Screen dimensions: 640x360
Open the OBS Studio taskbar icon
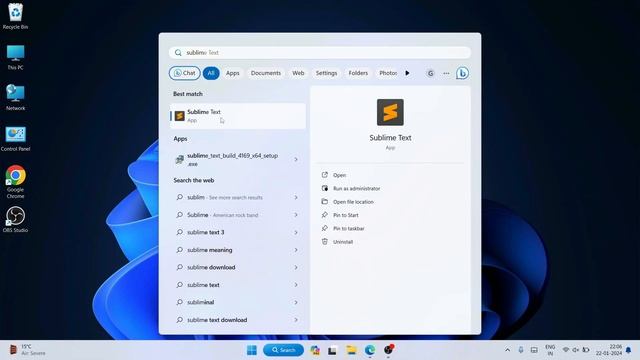(388, 350)
